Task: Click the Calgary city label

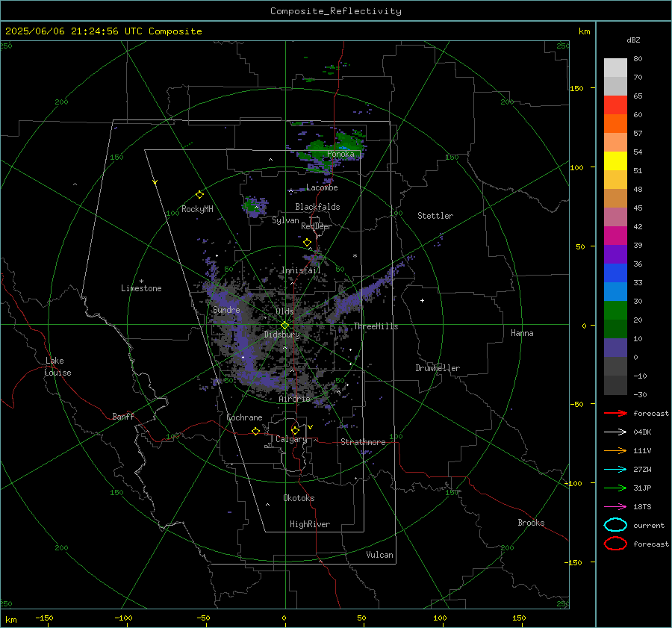Action: (x=291, y=439)
